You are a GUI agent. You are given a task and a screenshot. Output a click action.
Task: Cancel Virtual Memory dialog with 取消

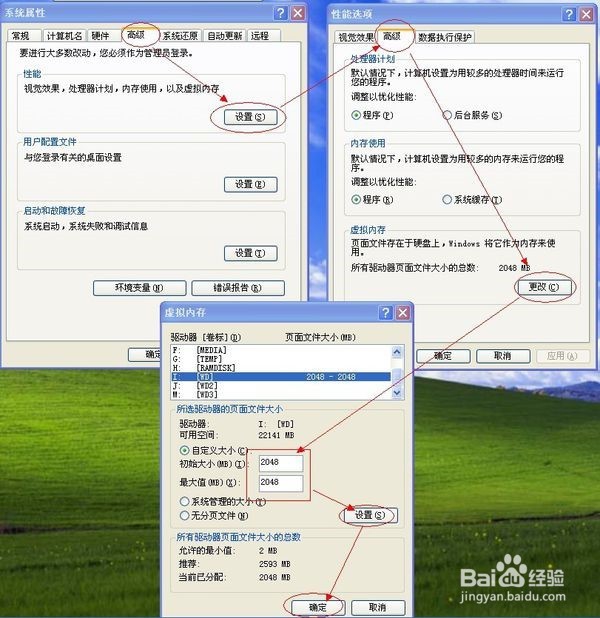pyautogui.click(x=378, y=607)
